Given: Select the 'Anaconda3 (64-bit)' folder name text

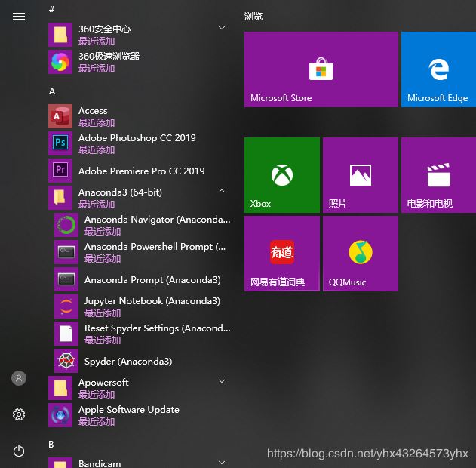Looking at the screenshot, I should pyautogui.click(x=120, y=192).
